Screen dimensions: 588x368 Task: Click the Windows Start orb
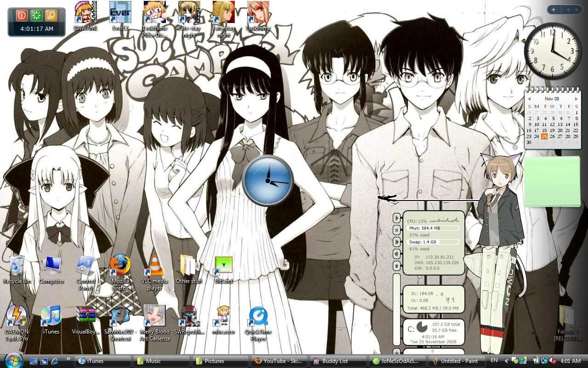pos(13,361)
